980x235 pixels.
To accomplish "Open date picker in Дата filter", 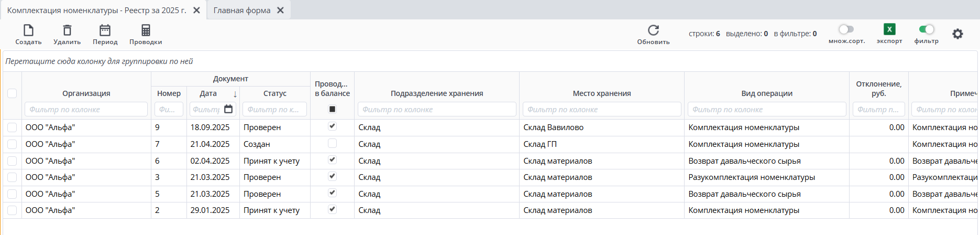I will pyautogui.click(x=228, y=109).
